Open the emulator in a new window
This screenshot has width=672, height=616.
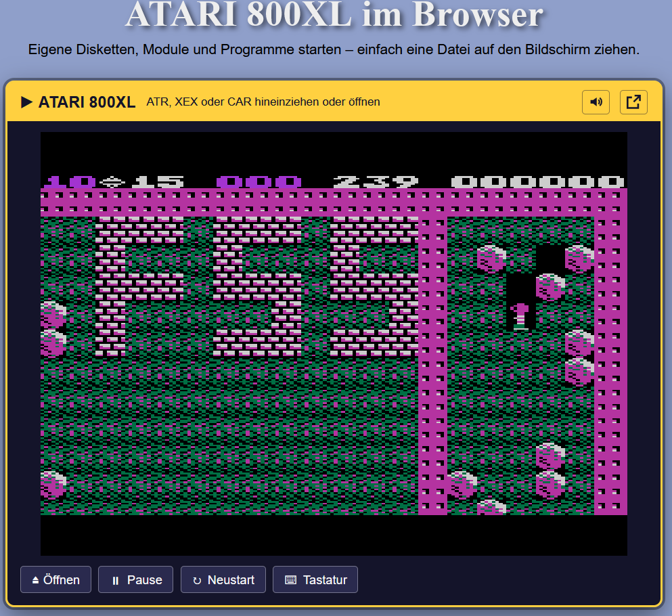tap(633, 102)
